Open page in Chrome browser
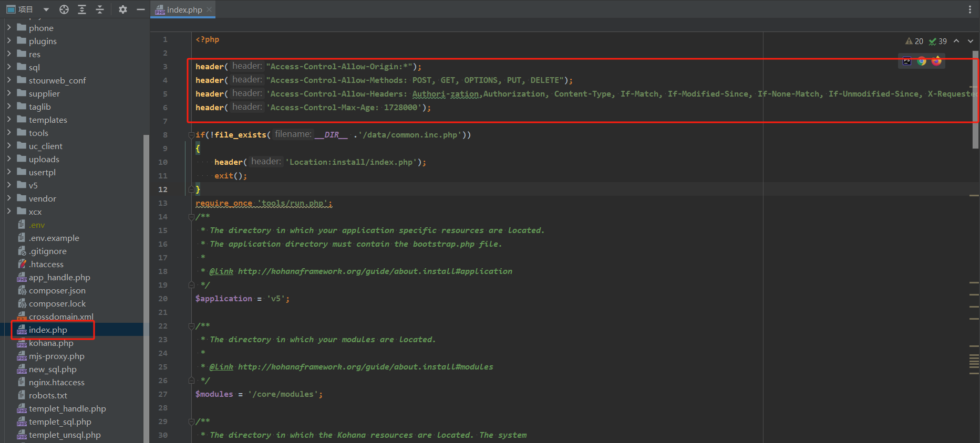 (x=922, y=61)
